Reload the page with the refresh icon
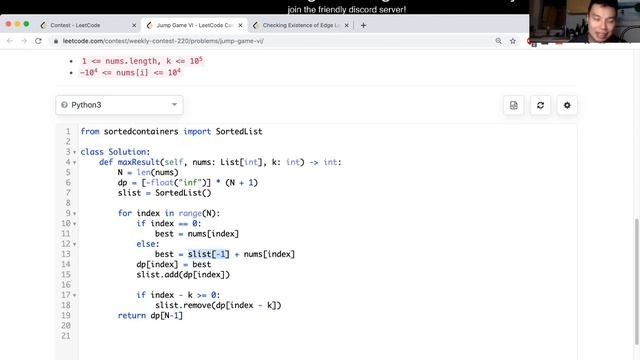The height and width of the screenshot is (360, 640). [38, 41]
